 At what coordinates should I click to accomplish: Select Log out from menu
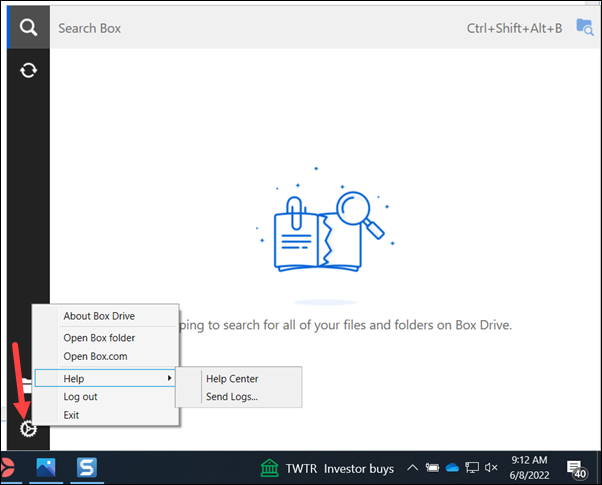pyautogui.click(x=106, y=397)
